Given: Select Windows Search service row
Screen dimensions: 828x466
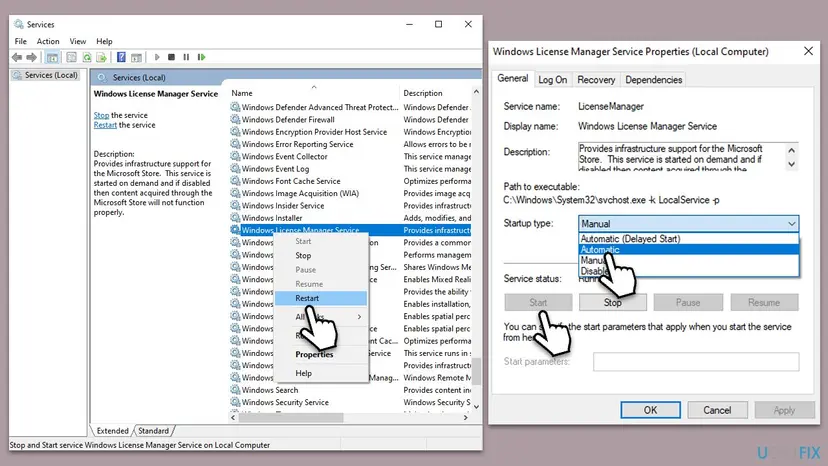Looking at the screenshot, I should (x=350, y=390).
